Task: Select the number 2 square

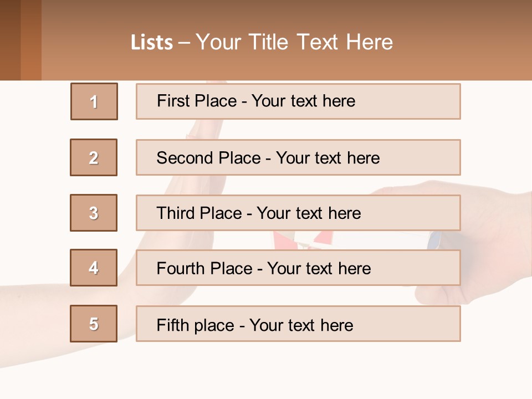Action: pos(94,157)
